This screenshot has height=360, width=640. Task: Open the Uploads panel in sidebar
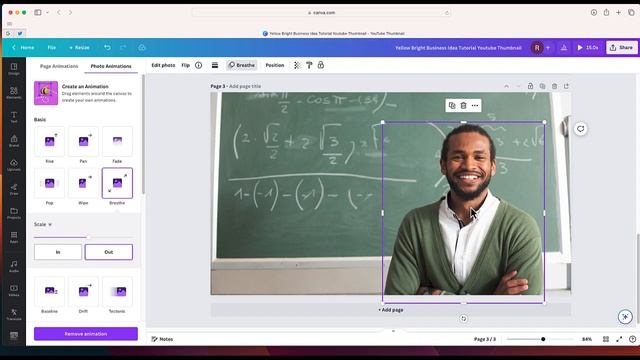[14, 165]
